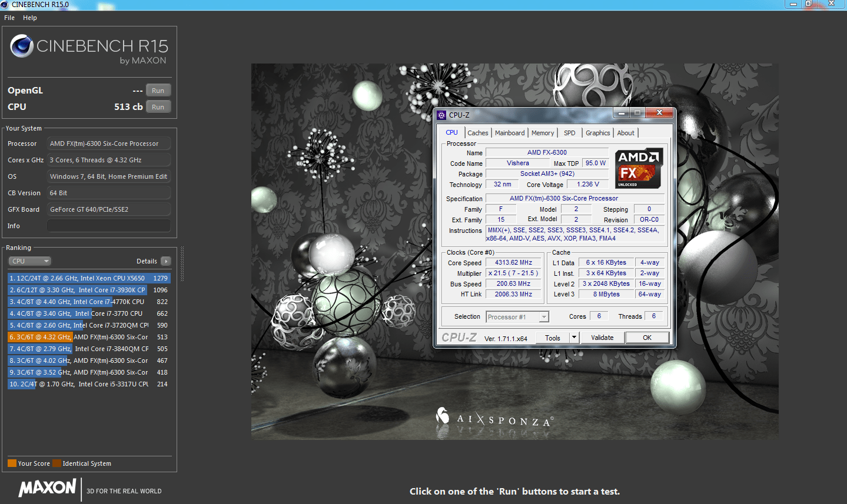The image size is (847, 504).
Task: Click the Tools button in CPU-Z
Action: pyautogui.click(x=553, y=338)
